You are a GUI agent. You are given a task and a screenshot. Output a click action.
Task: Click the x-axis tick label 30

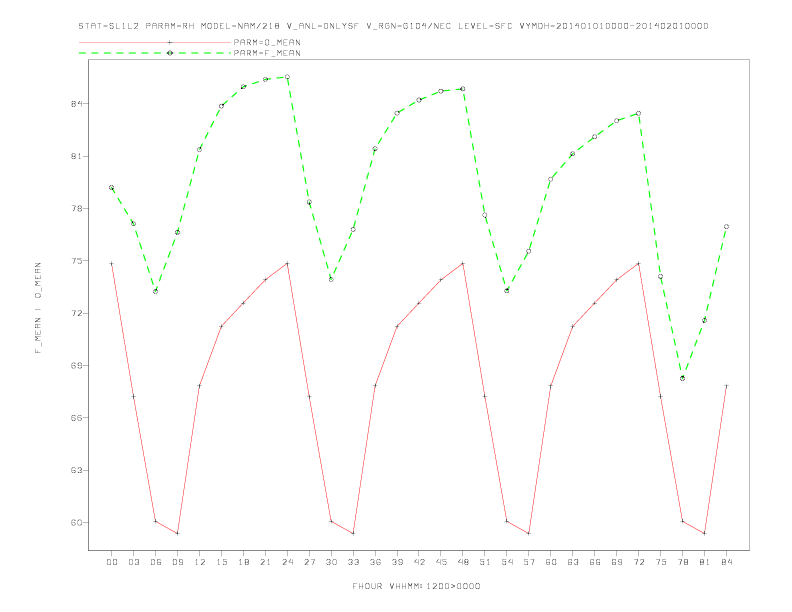coord(331,562)
